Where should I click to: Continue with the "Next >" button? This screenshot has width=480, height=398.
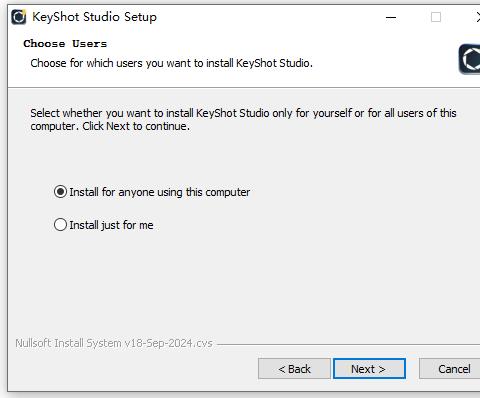(369, 369)
